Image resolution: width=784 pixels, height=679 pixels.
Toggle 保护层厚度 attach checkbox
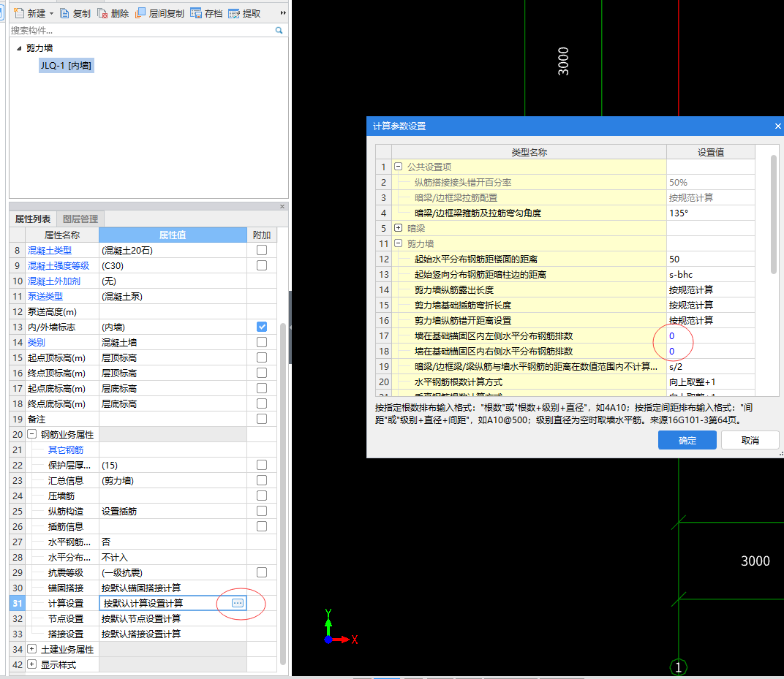(262, 465)
